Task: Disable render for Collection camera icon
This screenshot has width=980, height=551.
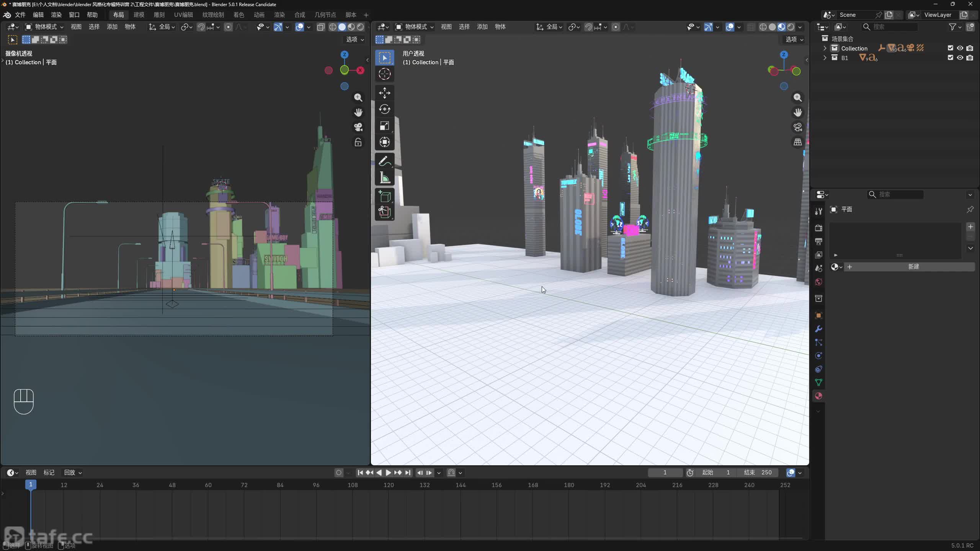Action: tap(970, 48)
